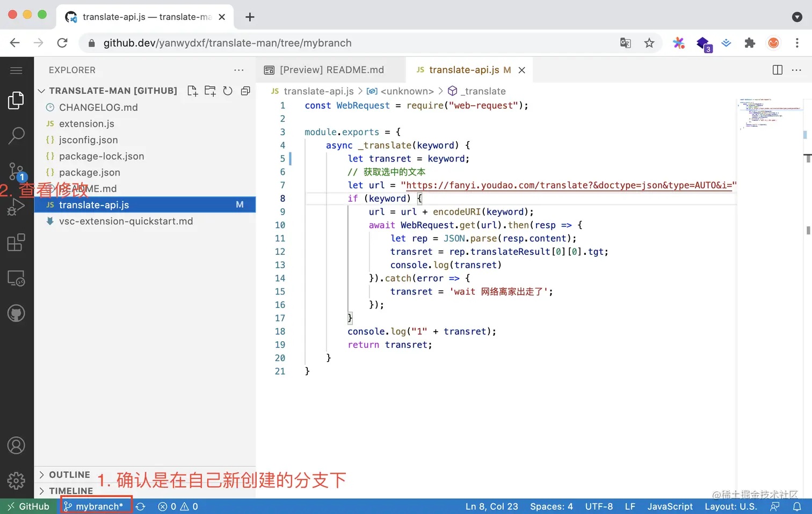
Task: Synchronize changes from the status bar
Action: click(141, 506)
